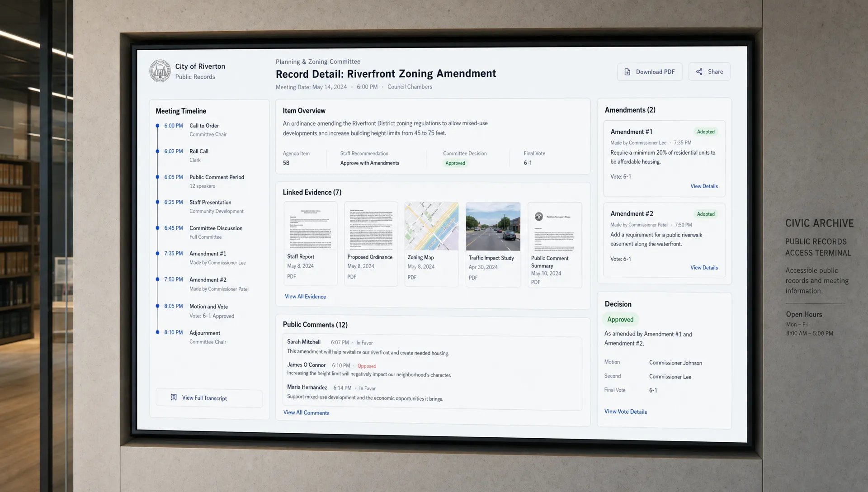Select the 6:05 PM Public Comment Period marker
The image size is (868, 492).
(x=157, y=177)
